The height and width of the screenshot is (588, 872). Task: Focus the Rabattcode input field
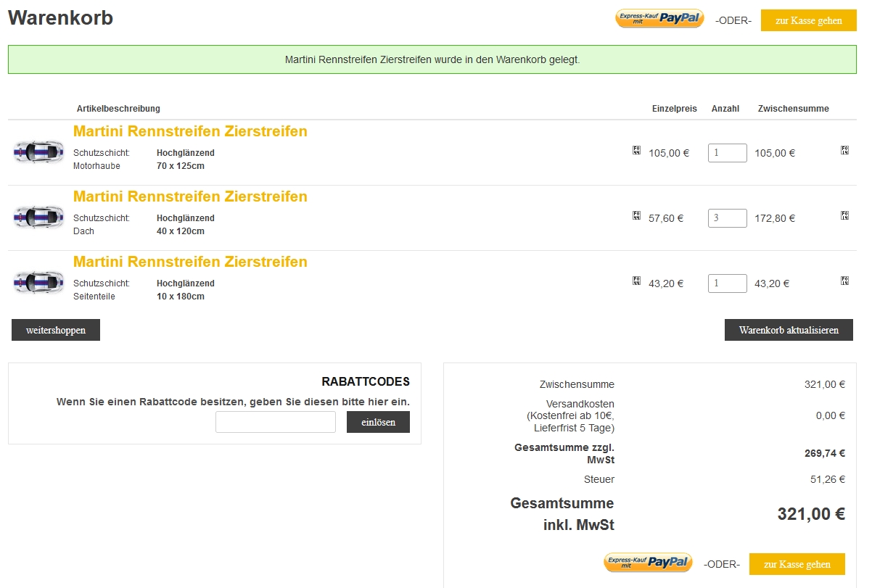point(276,422)
